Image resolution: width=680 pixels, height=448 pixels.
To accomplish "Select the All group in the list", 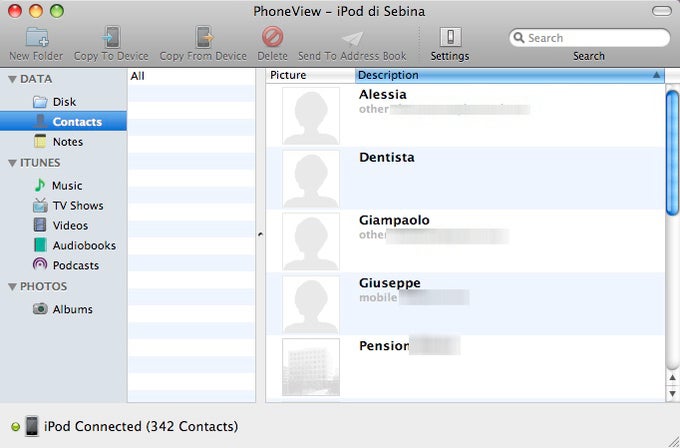I will click(x=191, y=76).
